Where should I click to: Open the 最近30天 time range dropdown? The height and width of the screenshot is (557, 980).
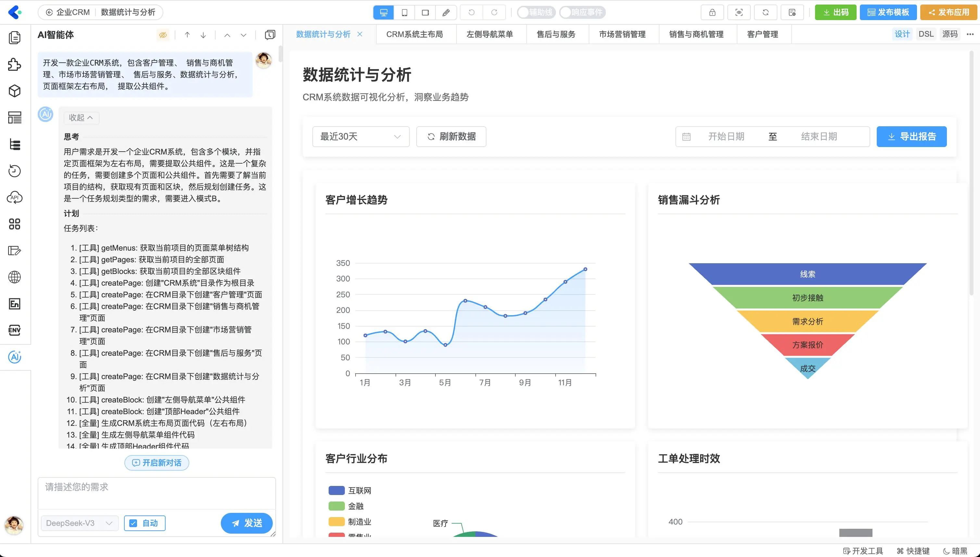tap(360, 137)
